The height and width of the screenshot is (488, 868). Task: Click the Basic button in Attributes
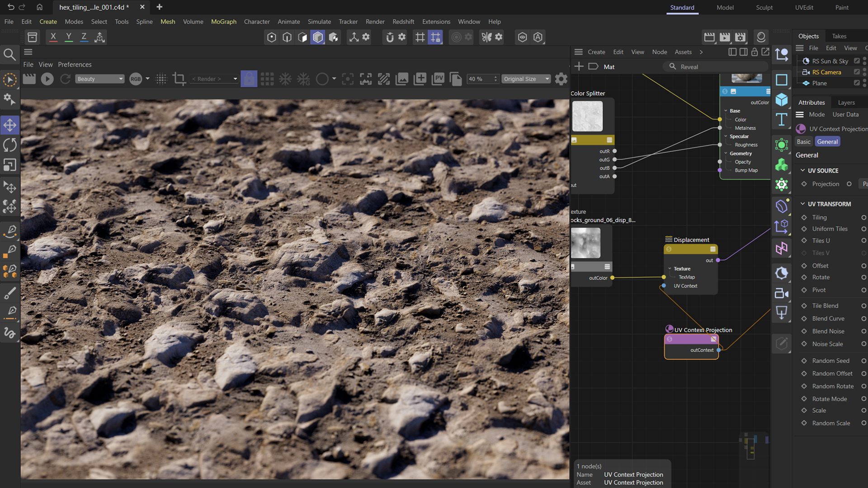803,141
